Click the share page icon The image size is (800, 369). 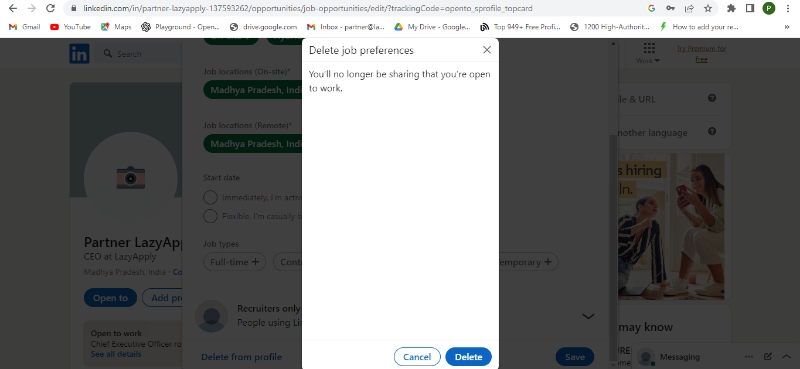[x=689, y=8]
